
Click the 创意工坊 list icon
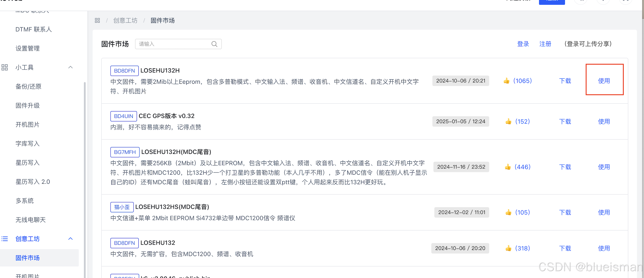5,239
